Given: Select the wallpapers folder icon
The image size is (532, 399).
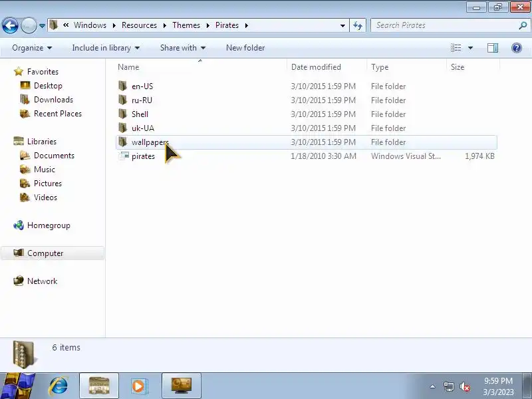Looking at the screenshot, I should [x=123, y=142].
